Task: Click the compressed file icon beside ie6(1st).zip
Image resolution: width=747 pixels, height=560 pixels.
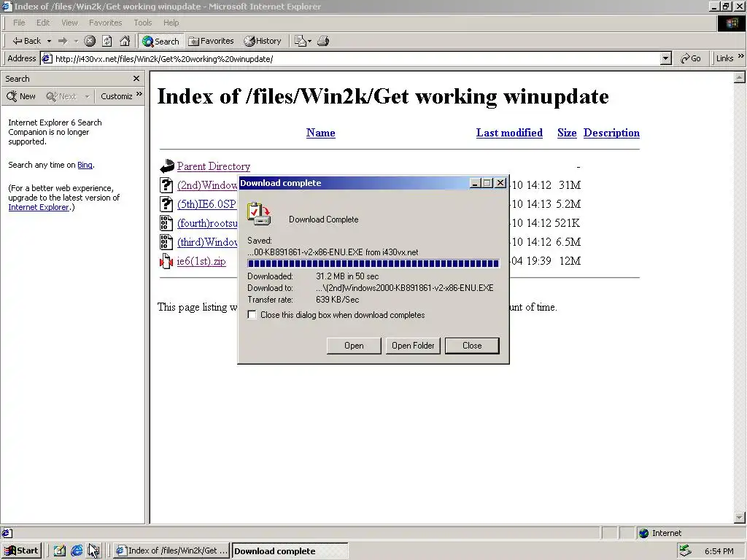Action: click(x=166, y=261)
